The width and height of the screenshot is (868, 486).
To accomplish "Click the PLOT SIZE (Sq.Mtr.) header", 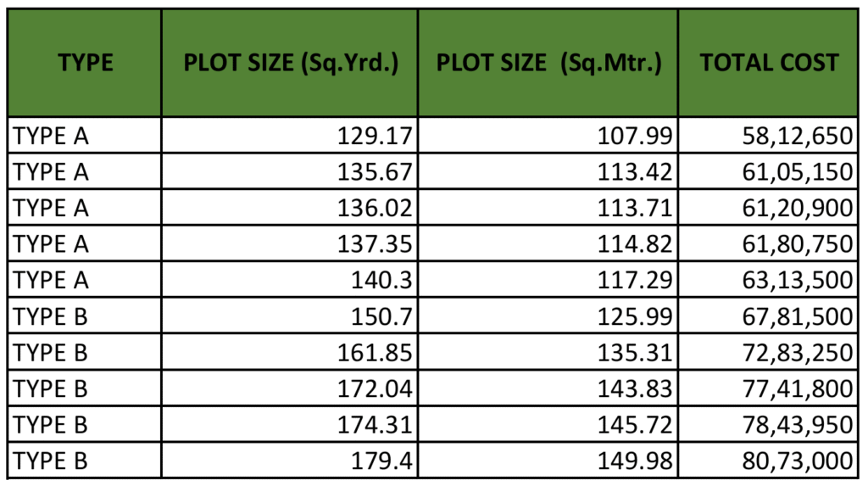I will (548, 63).
